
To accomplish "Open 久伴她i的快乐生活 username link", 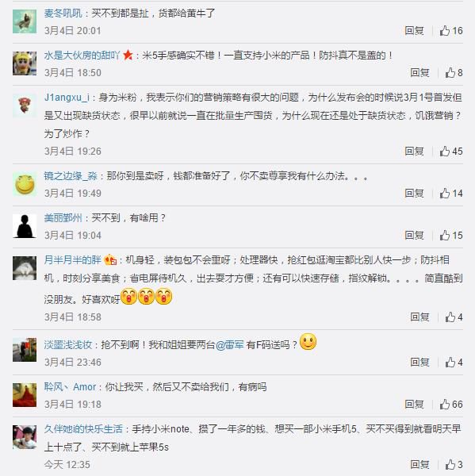I will click(x=83, y=429).
